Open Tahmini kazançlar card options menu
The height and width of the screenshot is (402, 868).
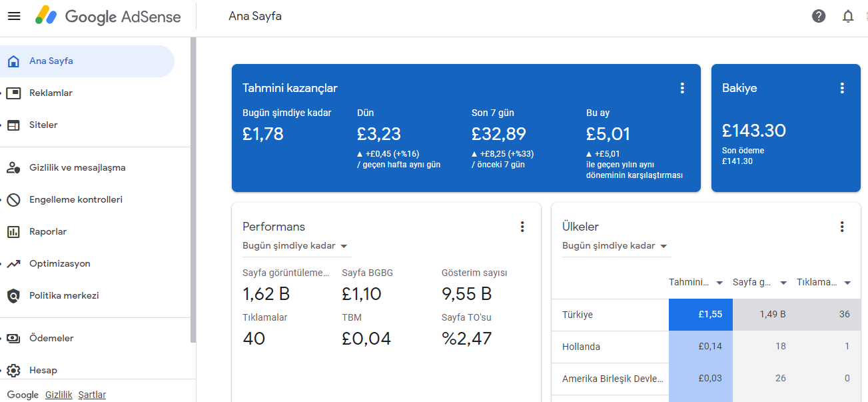(682, 88)
